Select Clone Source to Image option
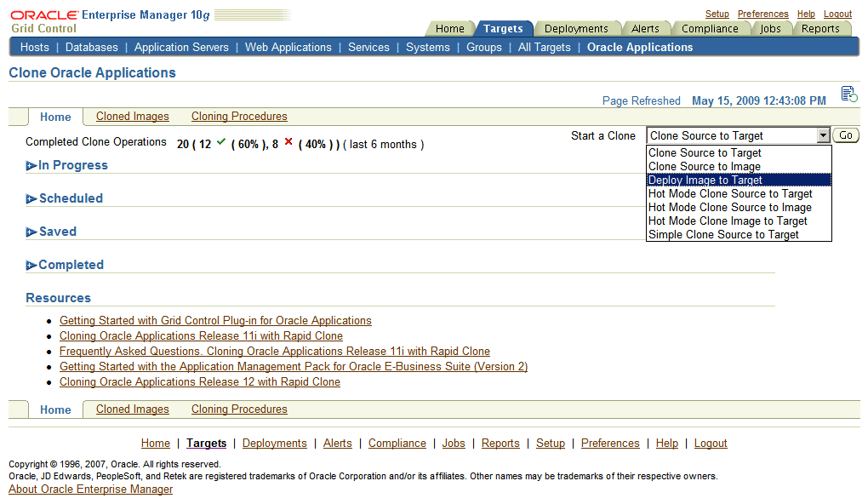This screenshot has height=504, width=868. pos(739,167)
